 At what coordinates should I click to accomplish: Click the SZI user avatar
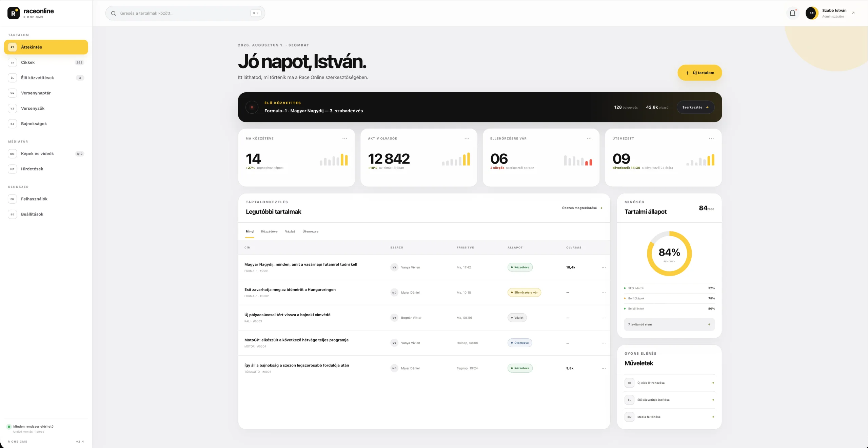click(x=812, y=13)
